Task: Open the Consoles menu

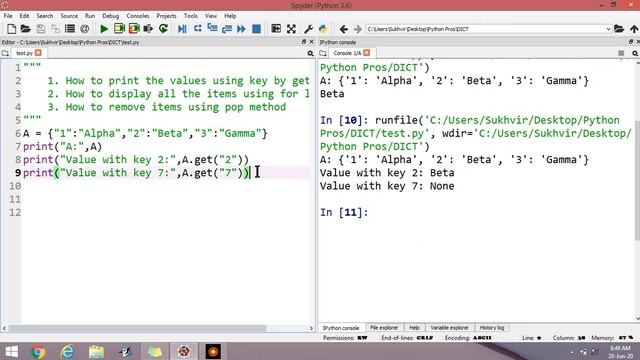Action: tap(138, 16)
